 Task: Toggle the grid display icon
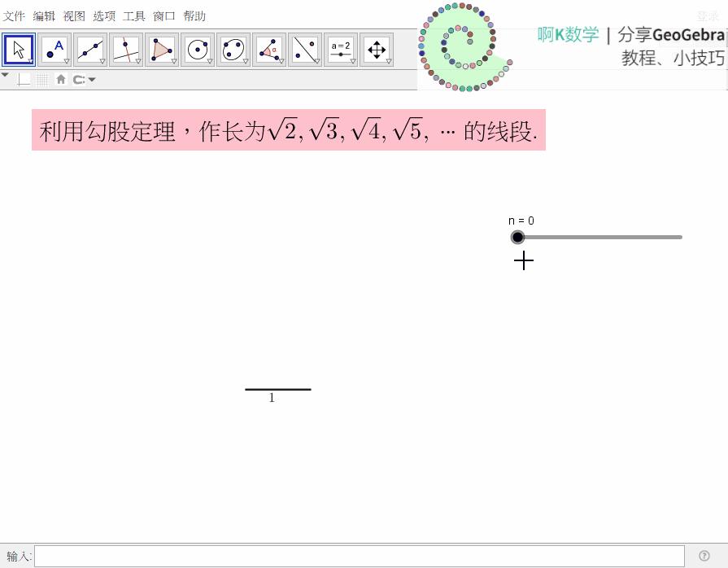click(x=41, y=79)
